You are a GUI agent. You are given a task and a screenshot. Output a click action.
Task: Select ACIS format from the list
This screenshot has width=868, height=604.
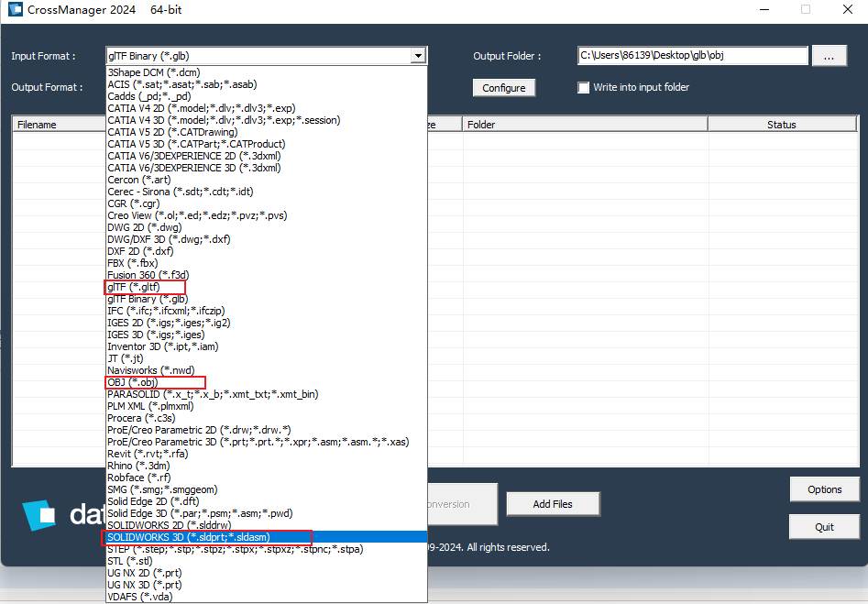pyautogui.click(x=267, y=84)
